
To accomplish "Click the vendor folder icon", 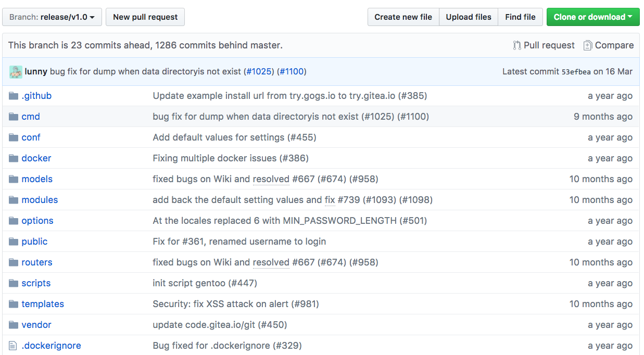I will coord(14,325).
